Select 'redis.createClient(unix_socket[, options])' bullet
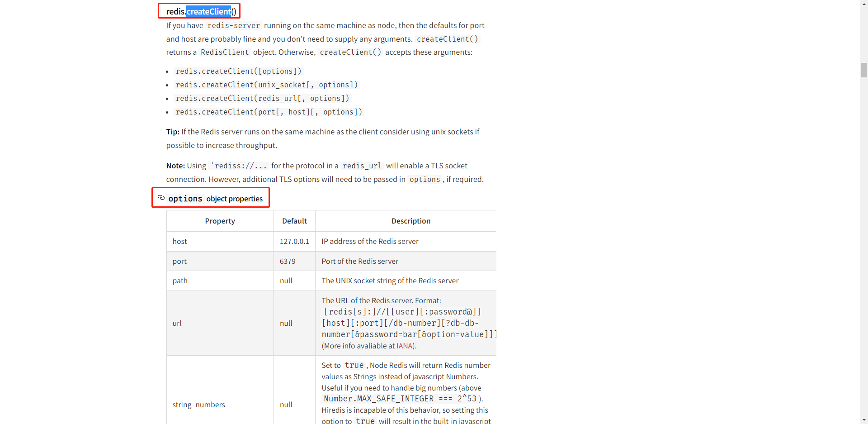This screenshot has width=868, height=424. pyautogui.click(x=267, y=85)
